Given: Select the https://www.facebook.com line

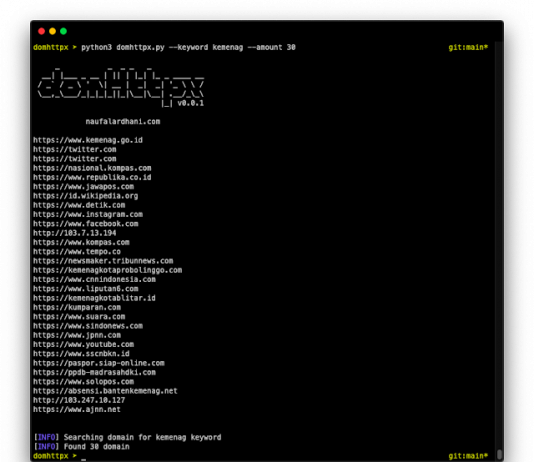Looking at the screenshot, I should click(x=85, y=224).
